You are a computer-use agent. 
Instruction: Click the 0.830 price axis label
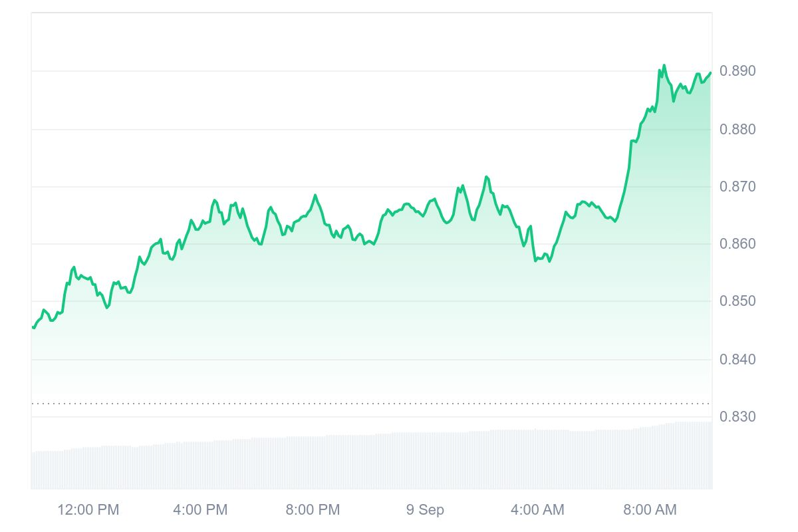737,417
